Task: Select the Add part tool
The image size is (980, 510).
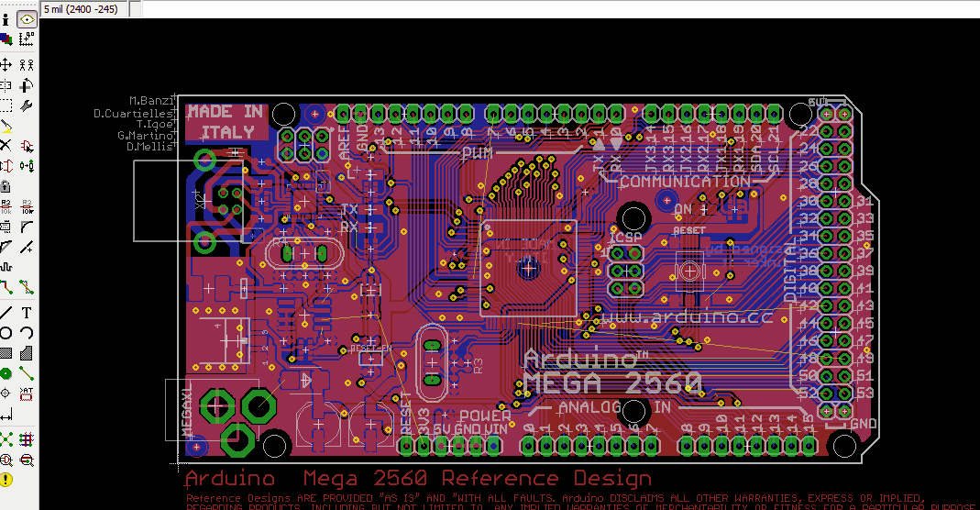Action: click(27, 146)
